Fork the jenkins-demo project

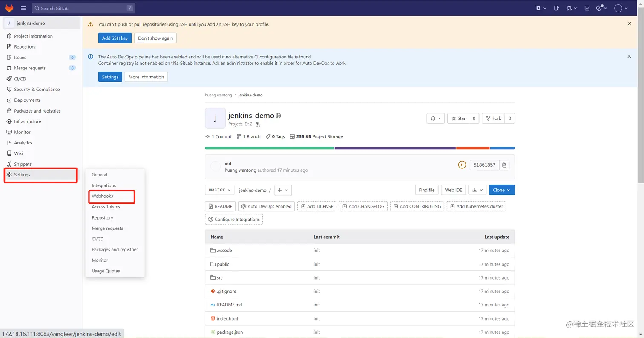pyautogui.click(x=493, y=118)
